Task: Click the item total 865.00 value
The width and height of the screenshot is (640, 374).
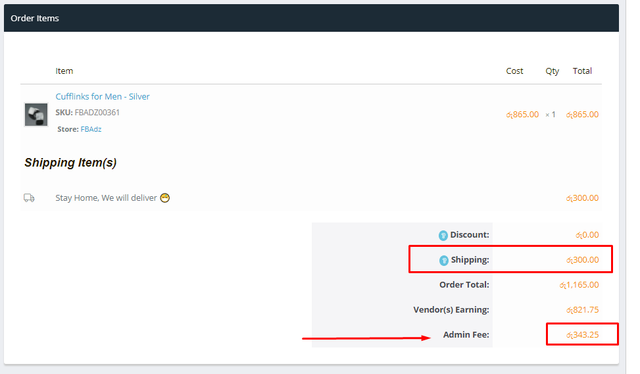Action: 582,114
